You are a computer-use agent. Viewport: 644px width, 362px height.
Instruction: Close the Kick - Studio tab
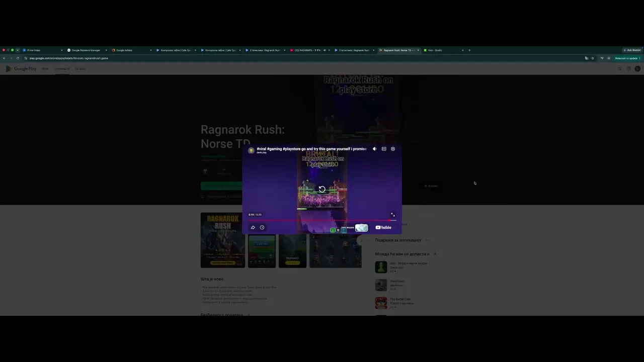pyautogui.click(x=463, y=50)
